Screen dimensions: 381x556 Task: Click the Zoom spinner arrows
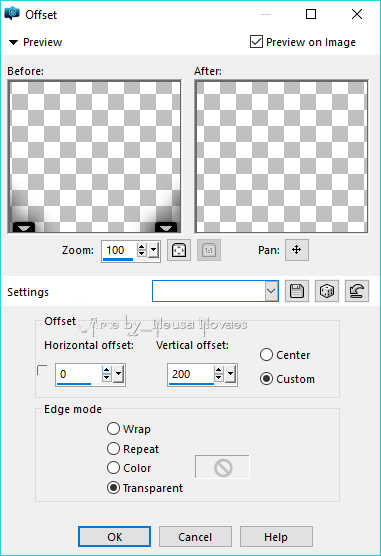[x=142, y=250]
